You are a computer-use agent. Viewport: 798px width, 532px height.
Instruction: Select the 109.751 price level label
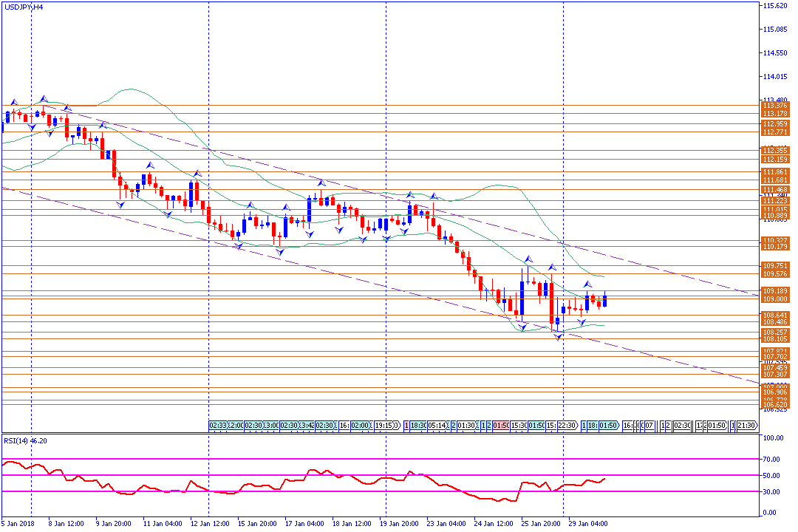click(775, 266)
